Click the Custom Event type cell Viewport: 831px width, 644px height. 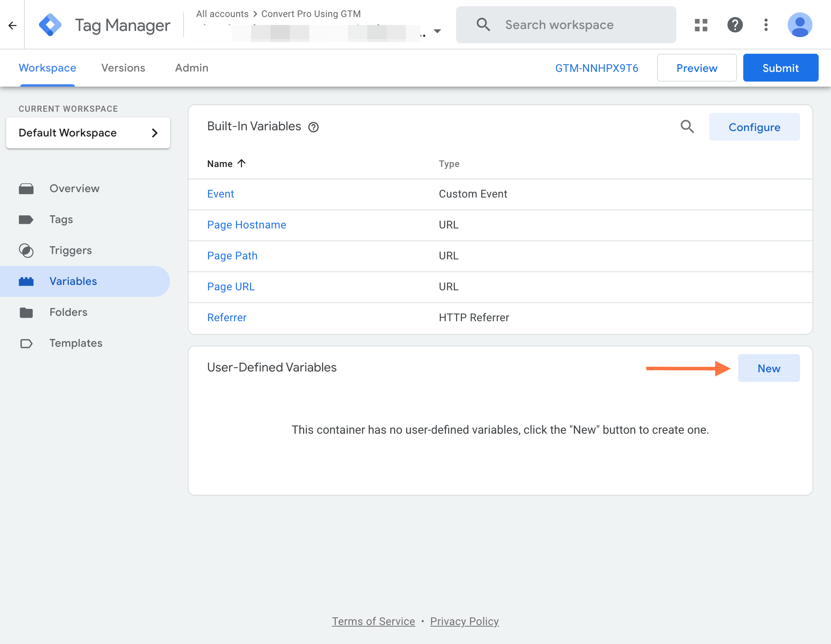473,194
